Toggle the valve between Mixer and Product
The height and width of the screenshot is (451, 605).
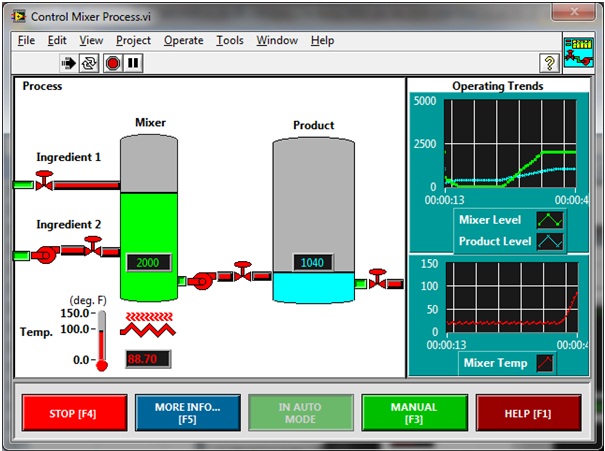tap(242, 271)
